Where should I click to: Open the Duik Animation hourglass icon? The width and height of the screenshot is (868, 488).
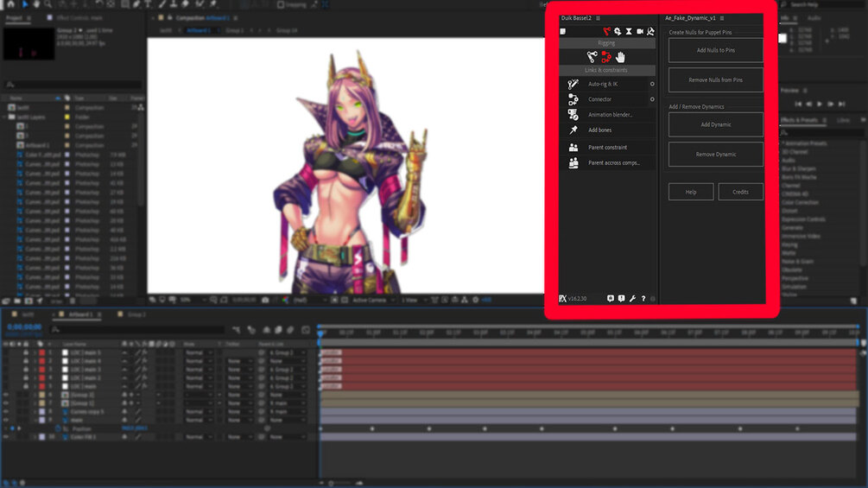(x=629, y=32)
